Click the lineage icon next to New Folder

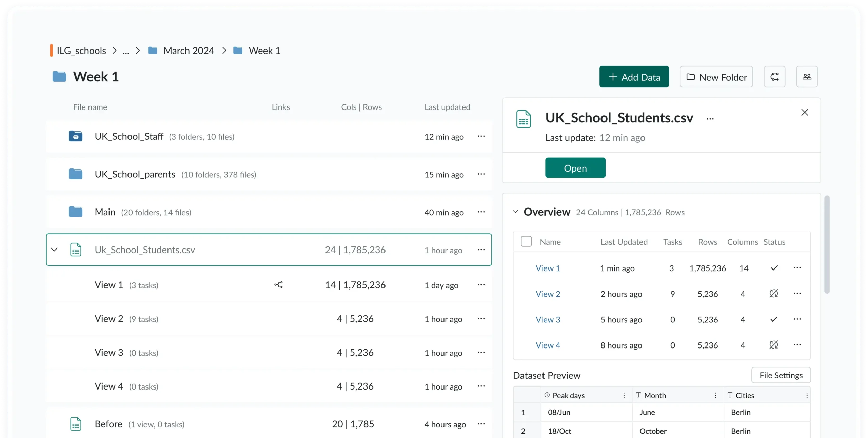[774, 77]
